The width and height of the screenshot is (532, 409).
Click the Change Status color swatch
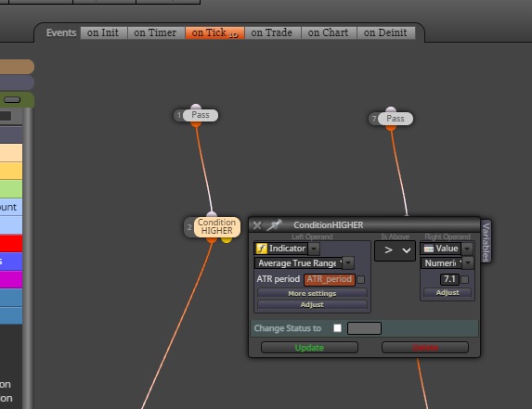tap(364, 328)
